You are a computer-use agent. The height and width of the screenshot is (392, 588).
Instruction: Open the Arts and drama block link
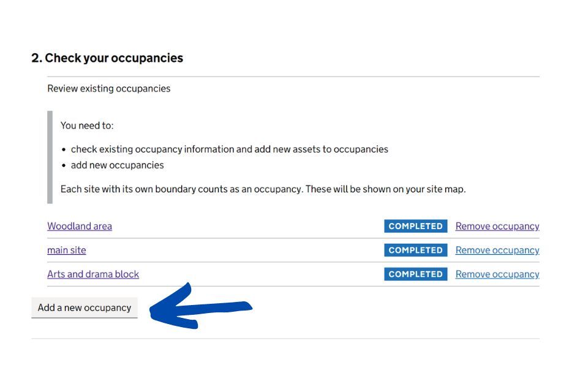pos(93,274)
